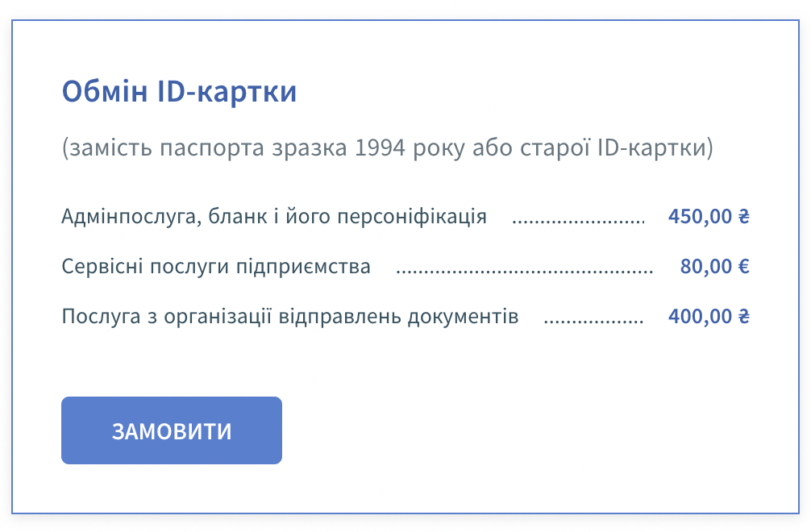
Task: Click the Сервісні послуги підприємства label
Action: [216, 266]
